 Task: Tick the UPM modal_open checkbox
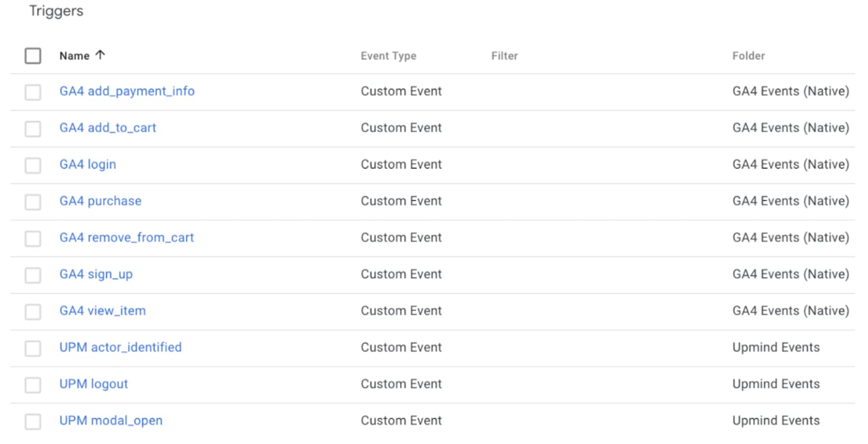click(33, 421)
